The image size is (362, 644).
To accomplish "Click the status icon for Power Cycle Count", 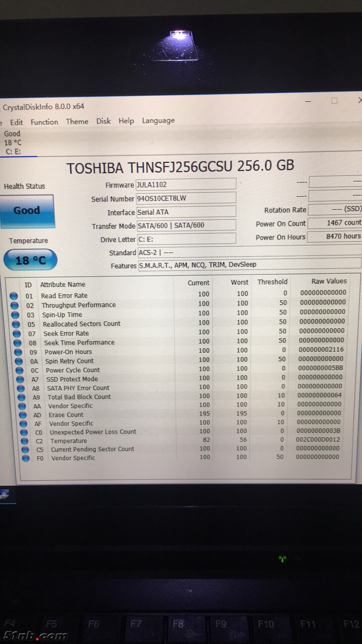I will click(19, 370).
